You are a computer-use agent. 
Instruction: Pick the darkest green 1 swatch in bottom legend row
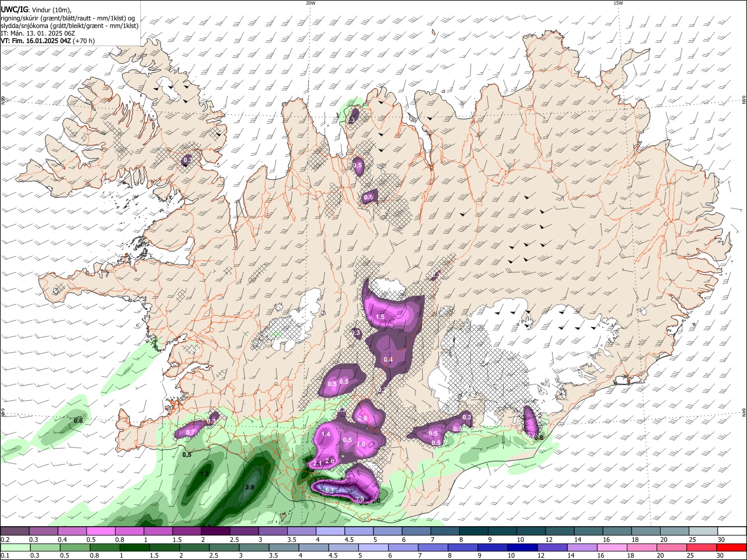tap(134, 547)
